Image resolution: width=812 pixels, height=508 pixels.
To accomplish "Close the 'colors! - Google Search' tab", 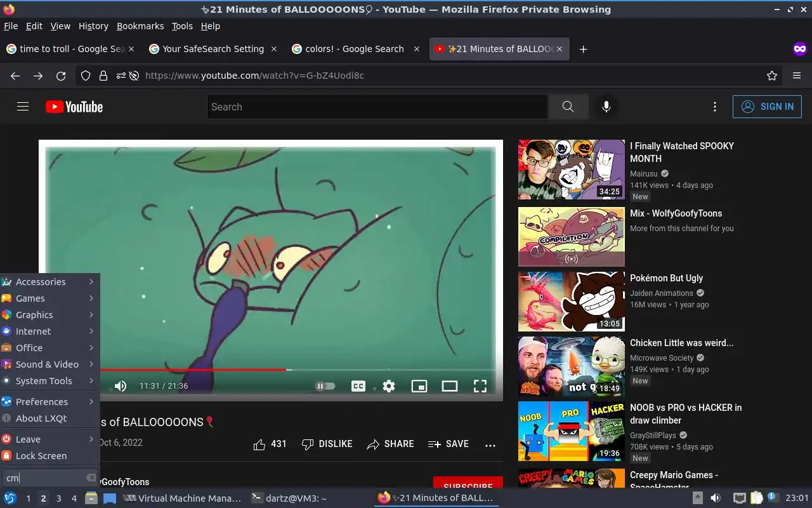I will point(417,49).
